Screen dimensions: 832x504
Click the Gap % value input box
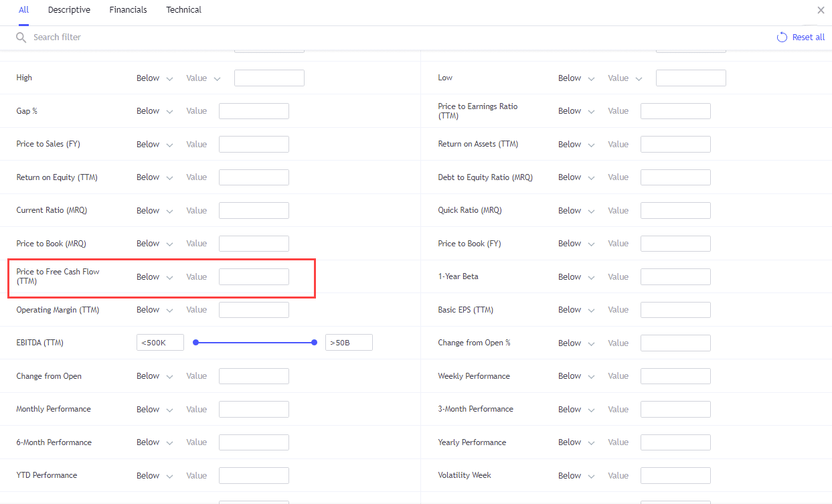point(254,111)
